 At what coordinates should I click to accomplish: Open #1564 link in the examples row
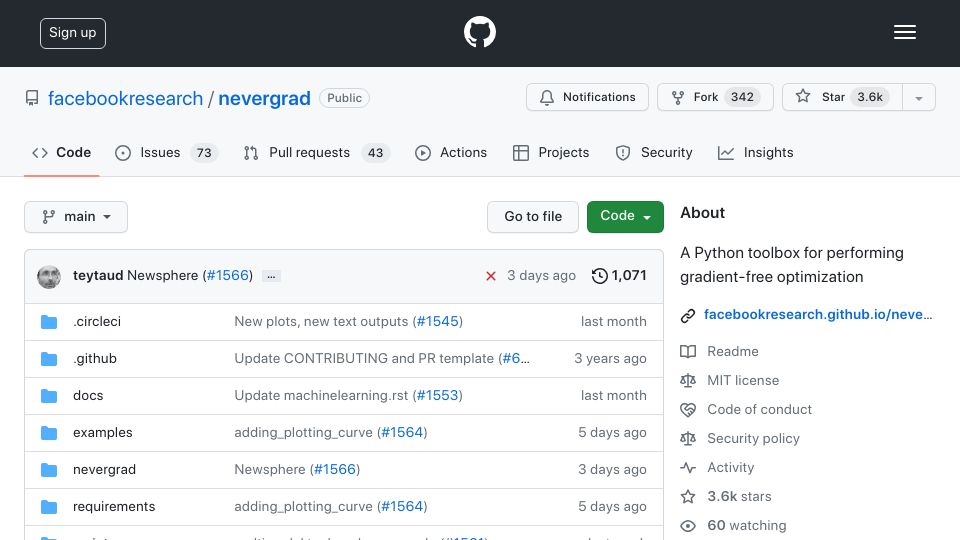pos(402,433)
